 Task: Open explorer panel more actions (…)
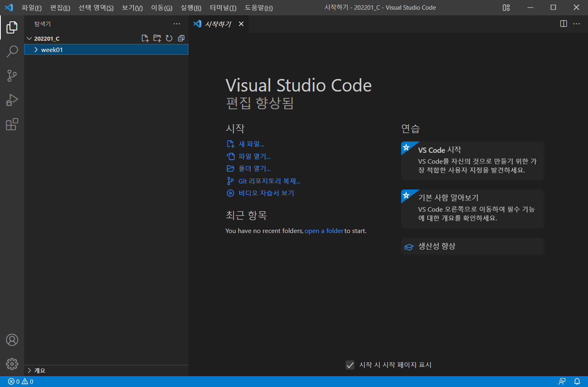(177, 24)
